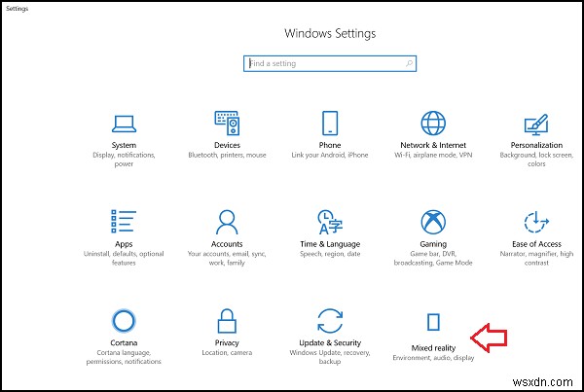
Task: Open Gaming Xbox icon
Action: click(x=433, y=222)
